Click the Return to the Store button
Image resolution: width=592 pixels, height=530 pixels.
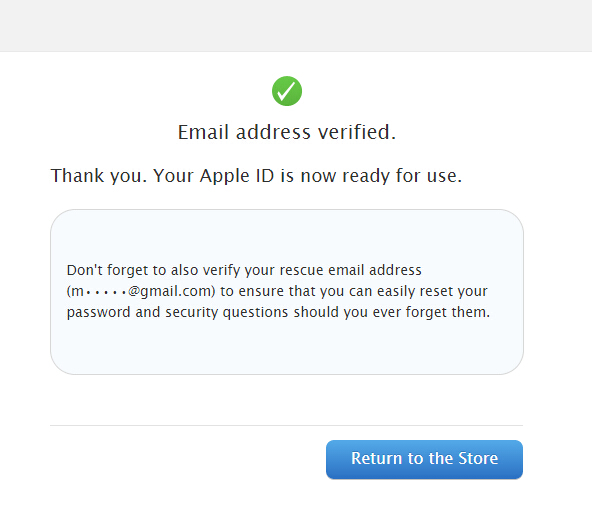click(x=424, y=459)
